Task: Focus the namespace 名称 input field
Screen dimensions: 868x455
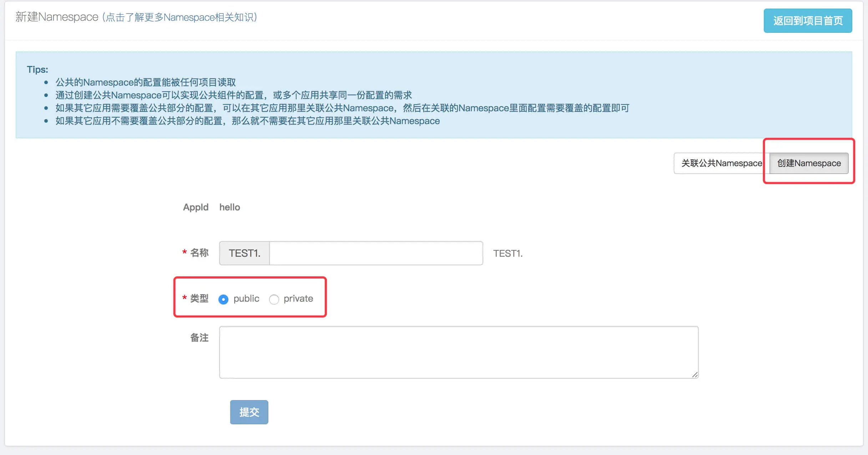Action: click(375, 253)
